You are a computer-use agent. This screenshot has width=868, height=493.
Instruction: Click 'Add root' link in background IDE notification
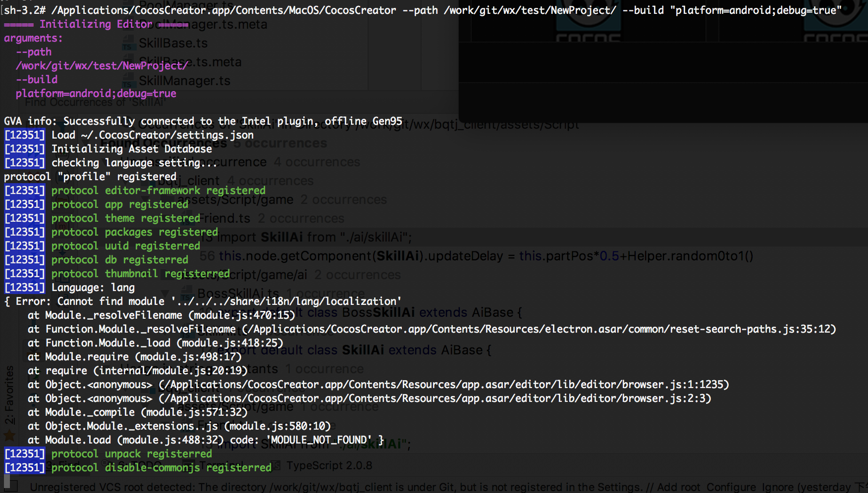pos(679,487)
